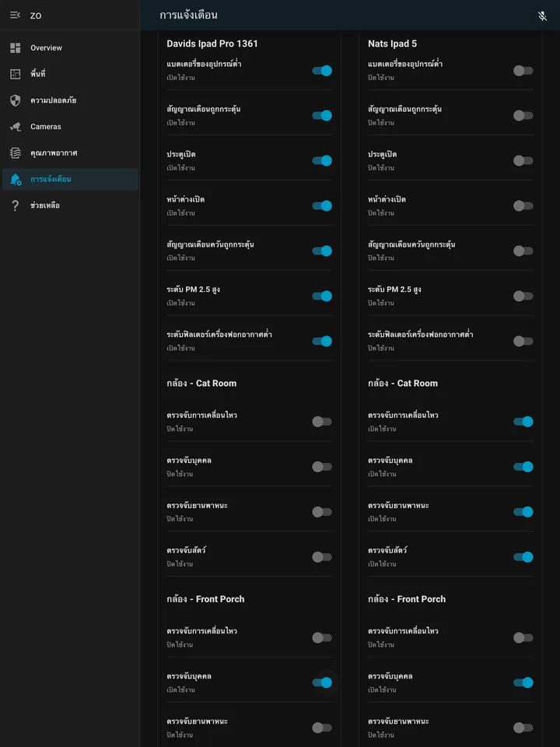Click the การแจ้งเตือน page title in header

pyautogui.click(x=188, y=16)
